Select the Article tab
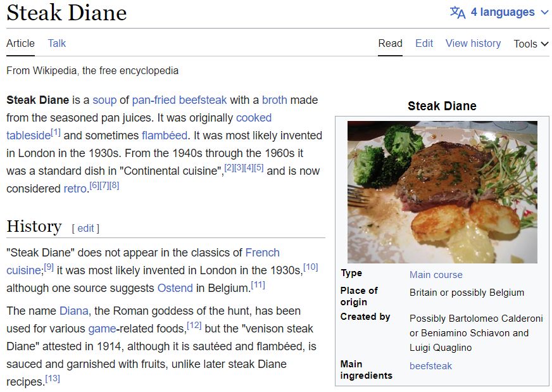Viewport: 552px width, 392px height. tap(20, 43)
